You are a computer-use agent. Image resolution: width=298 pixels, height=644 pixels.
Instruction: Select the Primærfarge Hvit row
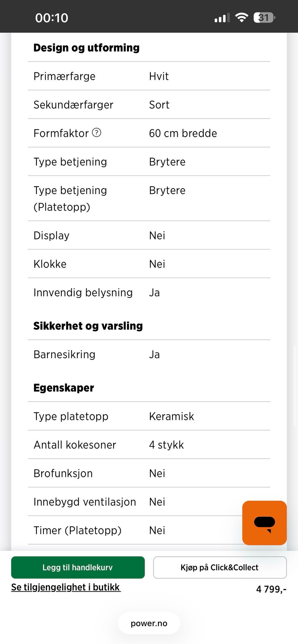click(149, 76)
